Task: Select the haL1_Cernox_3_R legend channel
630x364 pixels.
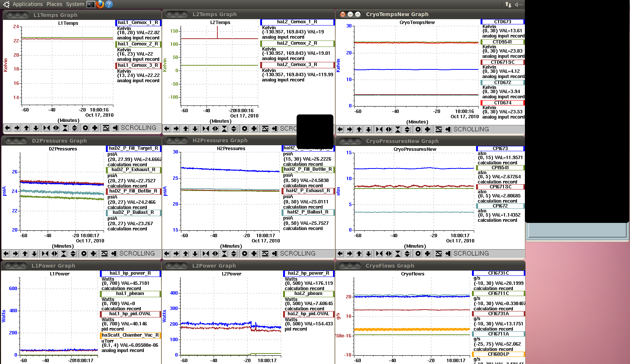Action: pyautogui.click(x=138, y=65)
